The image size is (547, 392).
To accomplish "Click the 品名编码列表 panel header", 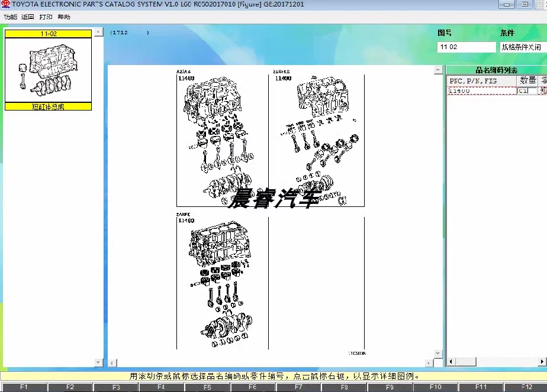I will [497, 70].
